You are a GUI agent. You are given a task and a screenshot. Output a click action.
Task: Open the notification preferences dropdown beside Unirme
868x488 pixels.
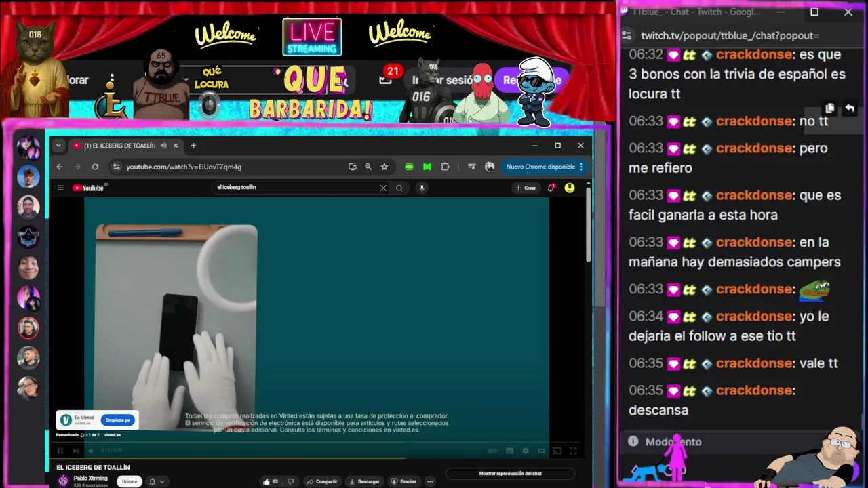[x=156, y=481]
